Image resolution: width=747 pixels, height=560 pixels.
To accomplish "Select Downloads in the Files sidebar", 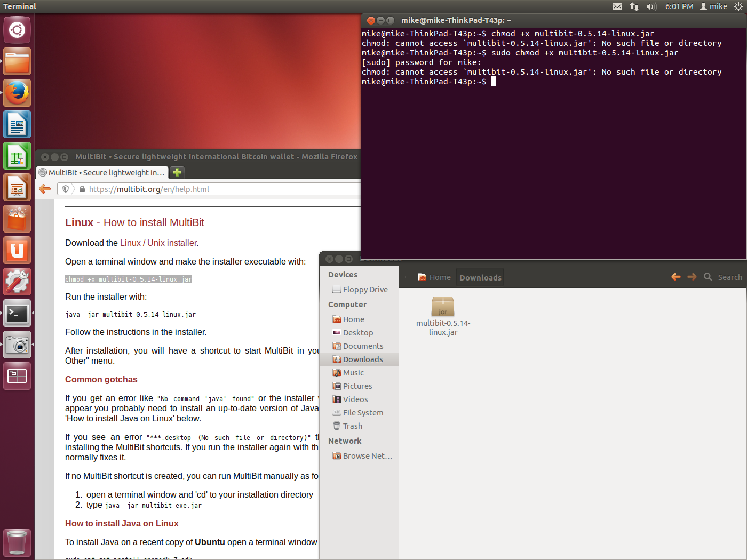I will tap(359, 359).
